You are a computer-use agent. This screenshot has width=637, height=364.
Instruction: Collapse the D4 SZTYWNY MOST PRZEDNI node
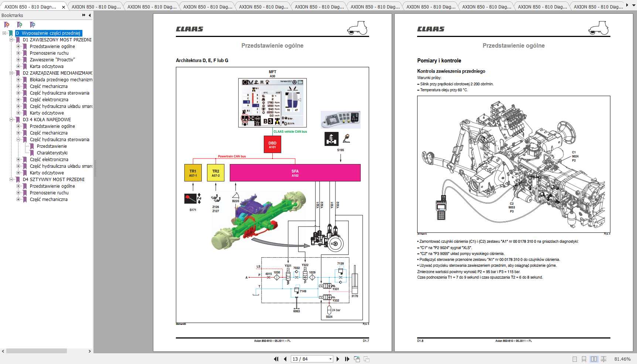pos(11,179)
